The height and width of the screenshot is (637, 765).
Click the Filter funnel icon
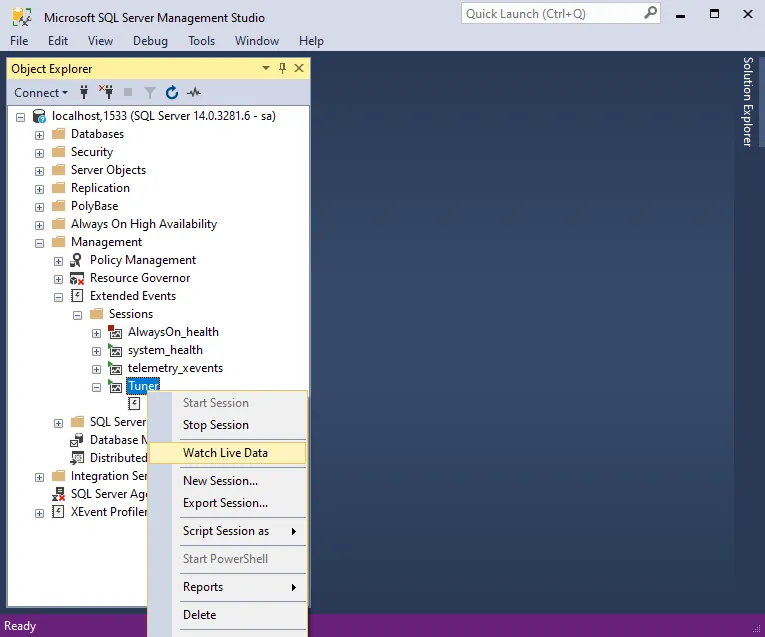tap(150, 92)
